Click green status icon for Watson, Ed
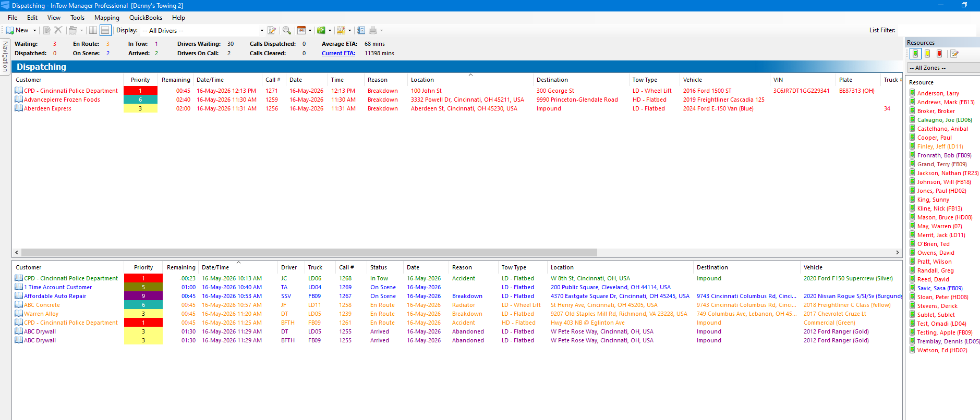Viewport: 980px width, 420px height. (912, 350)
